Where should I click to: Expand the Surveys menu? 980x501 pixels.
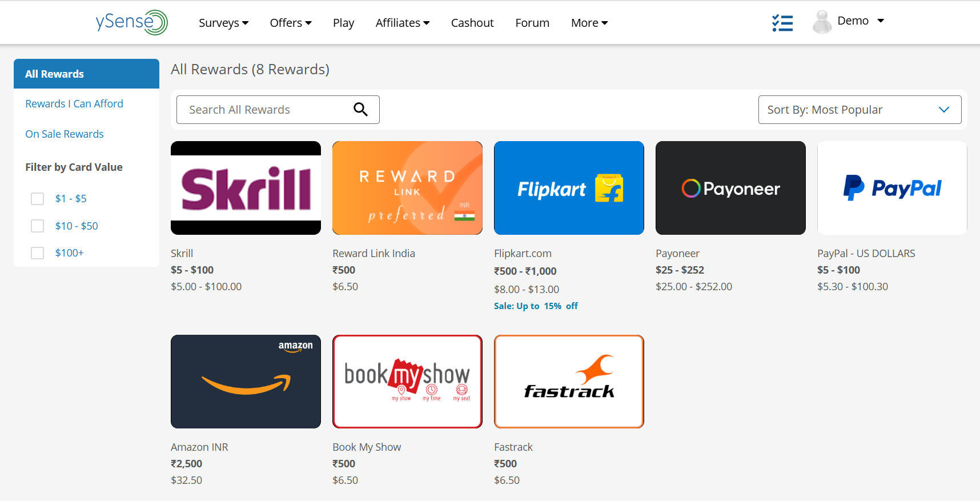click(223, 23)
